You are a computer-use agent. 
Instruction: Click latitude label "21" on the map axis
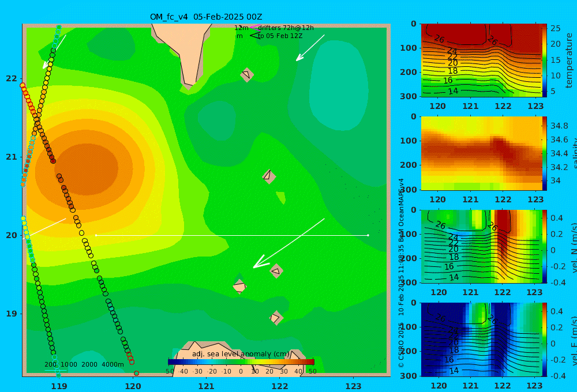click(x=12, y=157)
